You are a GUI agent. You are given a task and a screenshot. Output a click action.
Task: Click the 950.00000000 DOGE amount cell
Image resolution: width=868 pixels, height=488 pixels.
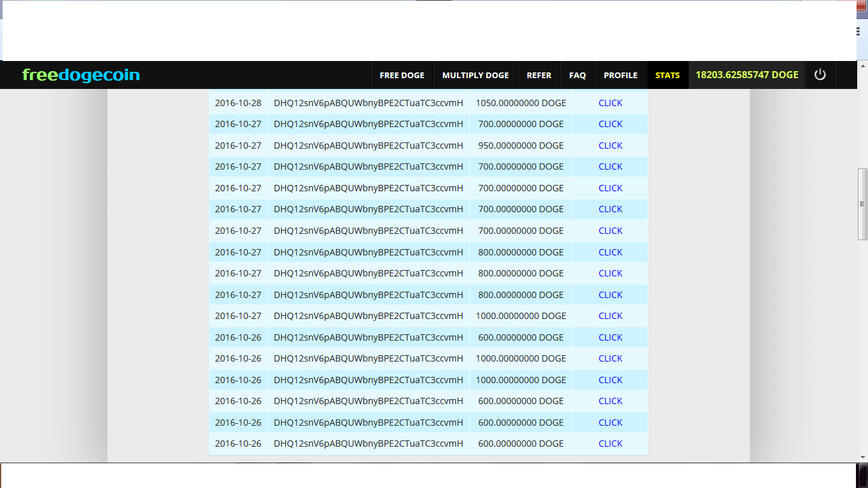[x=520, y=146]
